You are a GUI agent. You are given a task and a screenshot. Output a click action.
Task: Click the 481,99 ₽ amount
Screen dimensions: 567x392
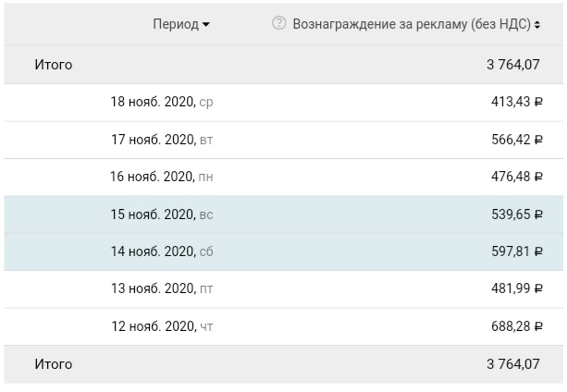point(516,289)
